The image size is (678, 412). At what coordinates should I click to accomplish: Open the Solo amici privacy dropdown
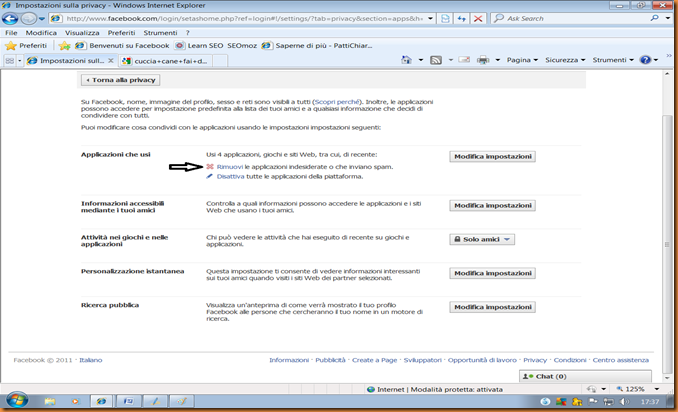click(482, 240)
